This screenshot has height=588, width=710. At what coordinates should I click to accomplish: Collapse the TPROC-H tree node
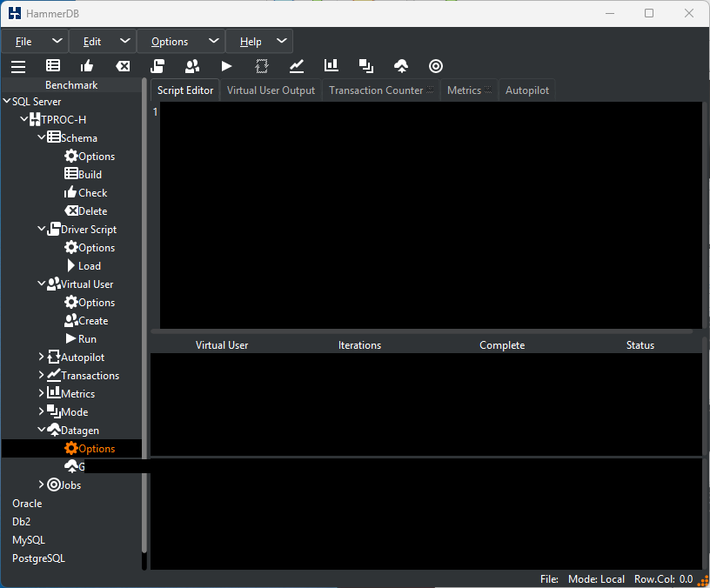tap(24, 119)
